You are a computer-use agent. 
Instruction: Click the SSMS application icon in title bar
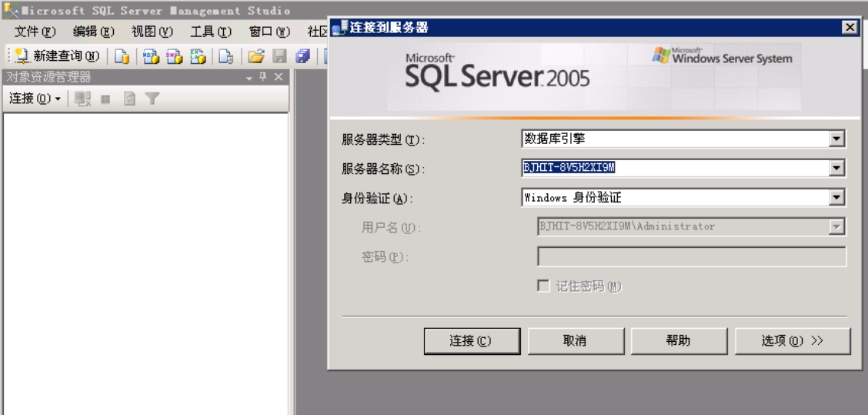point(11,10)
